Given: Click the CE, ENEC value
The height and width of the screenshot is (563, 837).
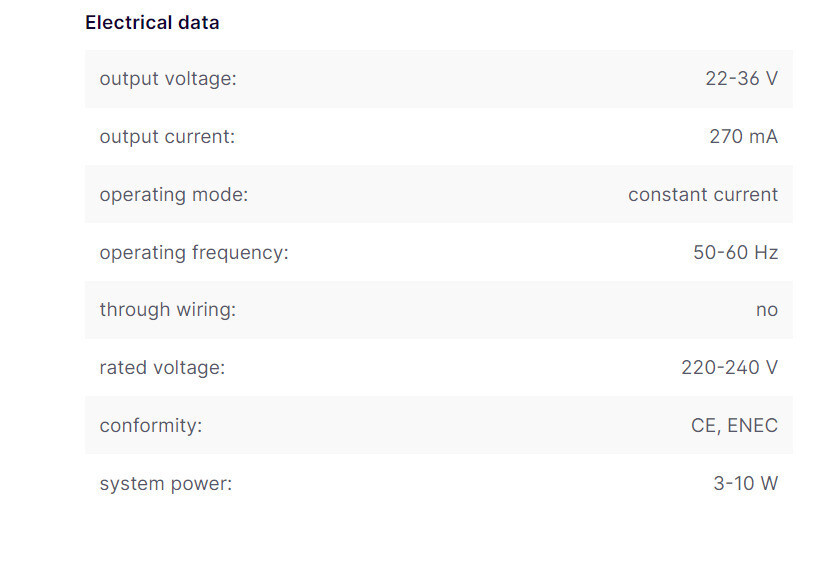Looking at the screenshot, I should tap(735, 426).
